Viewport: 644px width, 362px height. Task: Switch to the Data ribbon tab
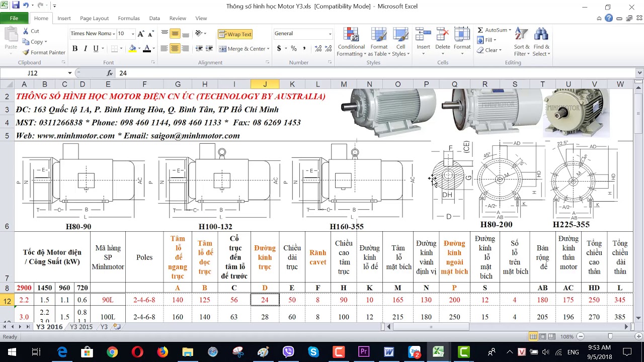(154, 18)
